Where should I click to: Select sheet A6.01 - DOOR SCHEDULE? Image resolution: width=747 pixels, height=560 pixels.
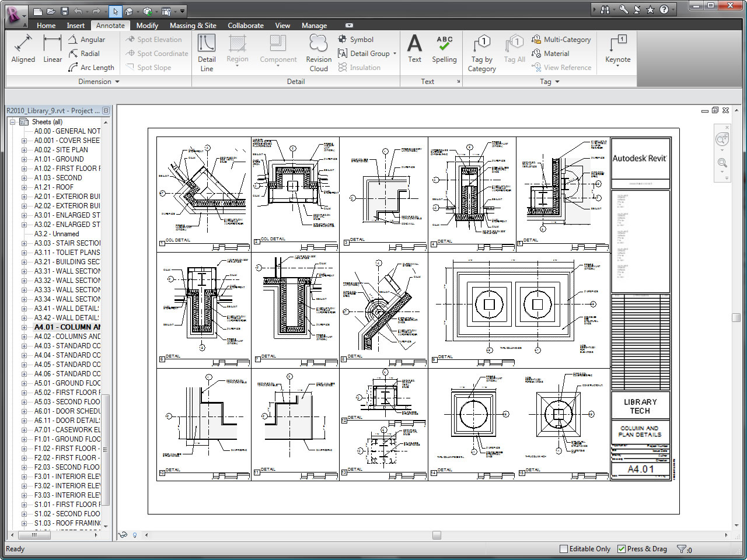click(67, 411)
